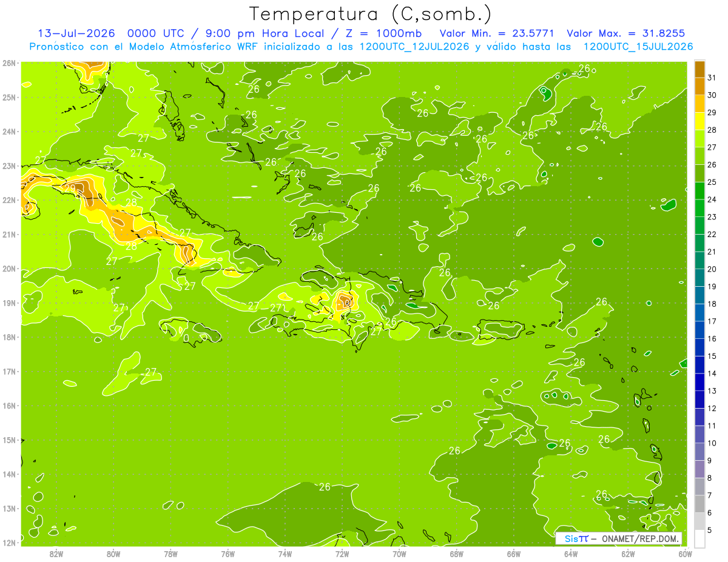Screen dimensions: 728x562
Task: Click the 23N latitude axis label
Action: click(9, 166)
